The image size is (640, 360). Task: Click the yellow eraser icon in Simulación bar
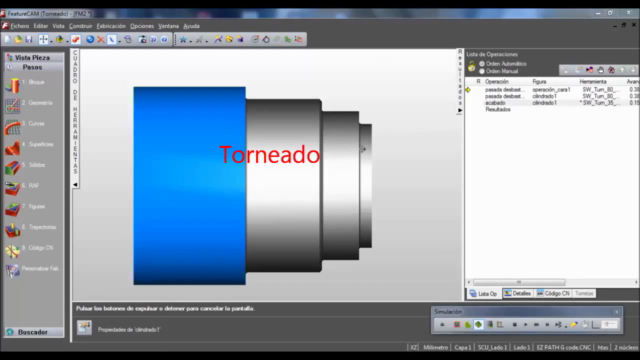click(x=573, y=325)
